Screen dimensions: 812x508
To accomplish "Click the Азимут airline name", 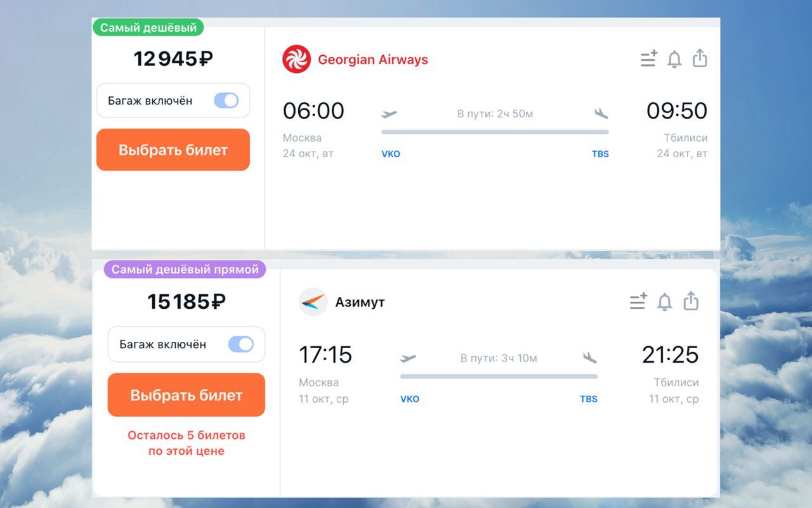I will click(x=360, y=302).
